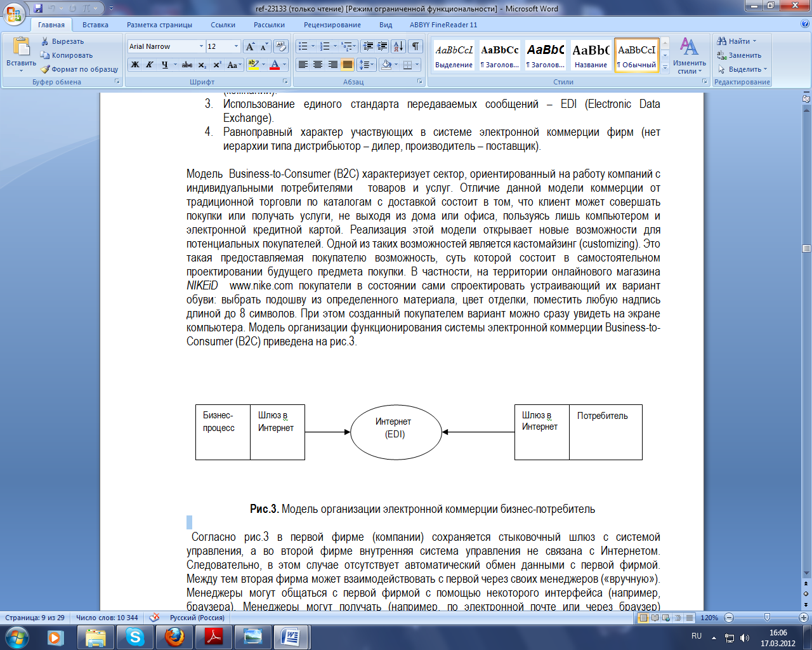Toggle Subscript formatting
Viewport: 812px width, 650px height.
pyautogui.click(x=202, y=65)
